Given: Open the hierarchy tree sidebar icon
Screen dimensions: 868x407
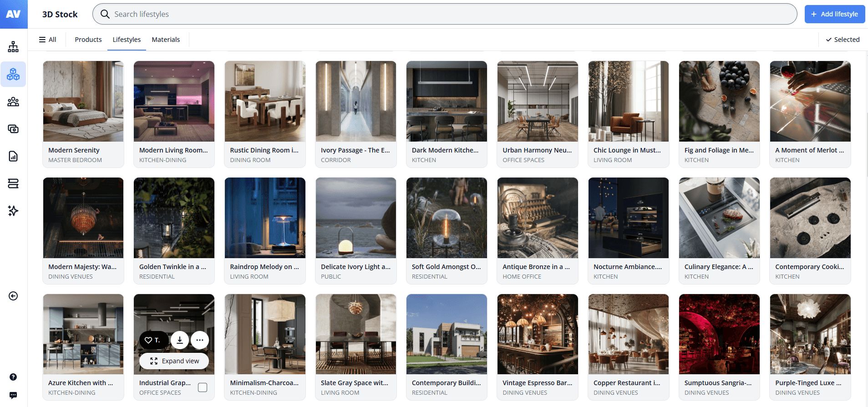Looking at the screenshot, I should point(13,46).
